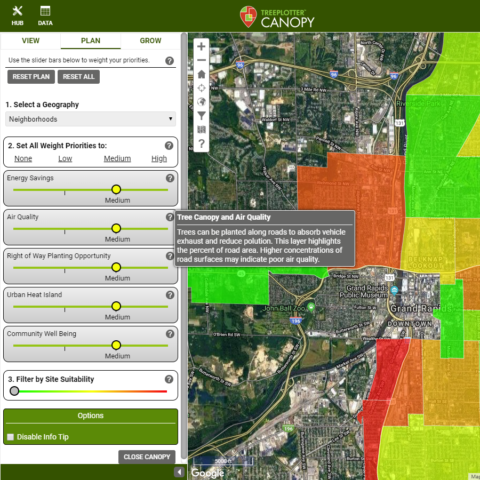This screenshot has height=480, width=480.
Task: Click the Site Suitability filter handle
Action: pyautogui.click(x=14, y=391)
